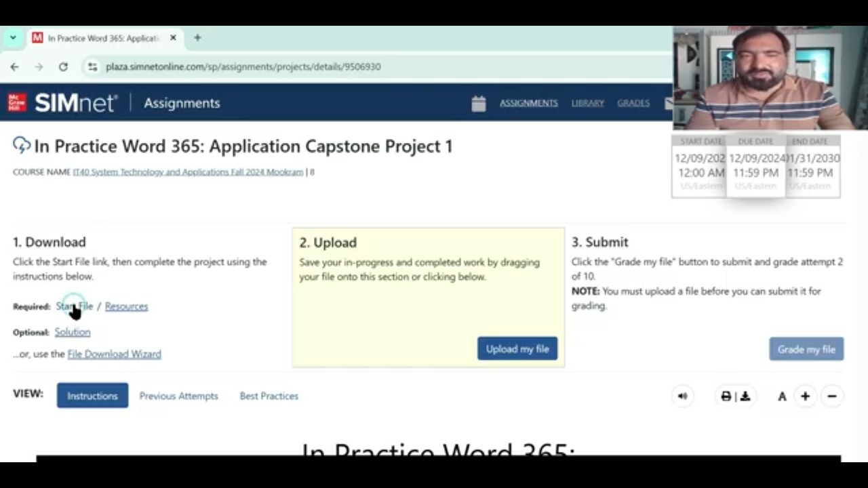Select the In Practice Word 365 browser tab
The width and height of the screenshot is (868, 488).
(105, 38)
